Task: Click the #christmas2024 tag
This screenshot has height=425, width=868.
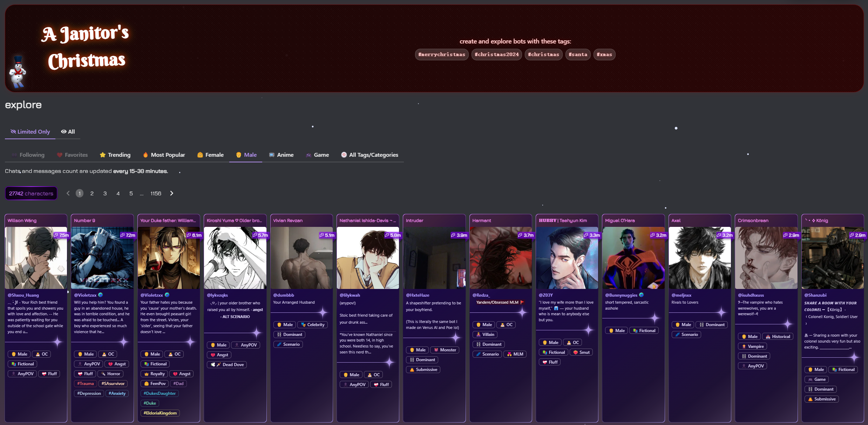Action: click(x=497, y=54)
